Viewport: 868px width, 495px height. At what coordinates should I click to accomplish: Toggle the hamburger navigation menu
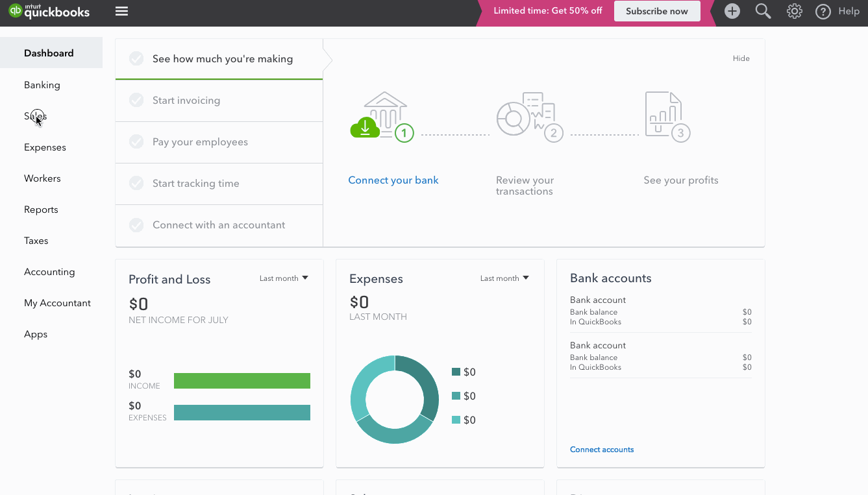pyautogui.click(x=121, y=11)
